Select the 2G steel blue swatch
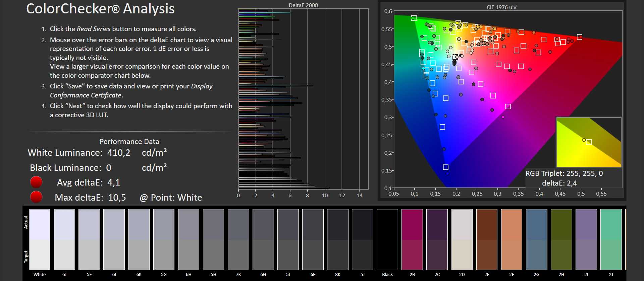The width and height of the screenshot is (644, 281). tap(537, 239)
